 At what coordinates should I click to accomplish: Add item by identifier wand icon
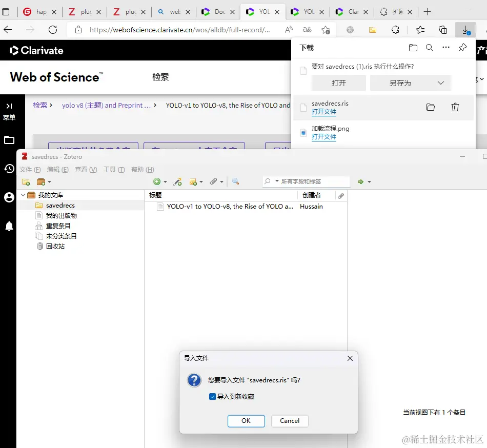pyautogui.click(x=178, y=181)
